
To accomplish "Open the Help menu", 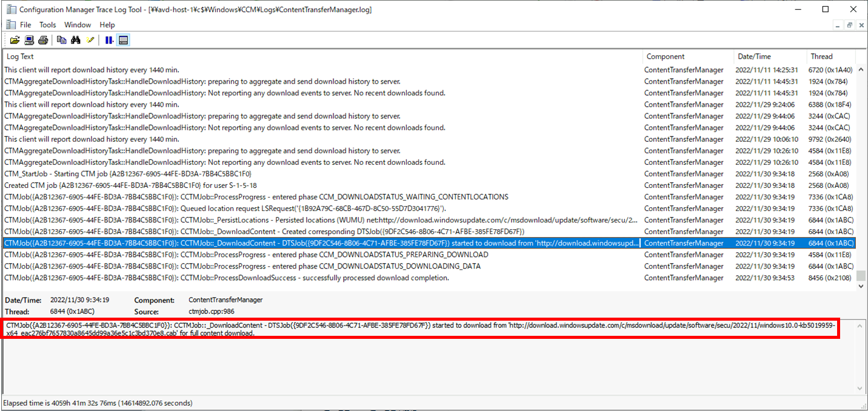I will point(107,25).
